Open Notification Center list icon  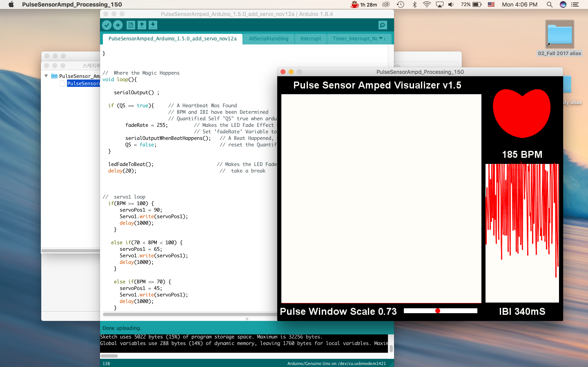pos(575,4)
